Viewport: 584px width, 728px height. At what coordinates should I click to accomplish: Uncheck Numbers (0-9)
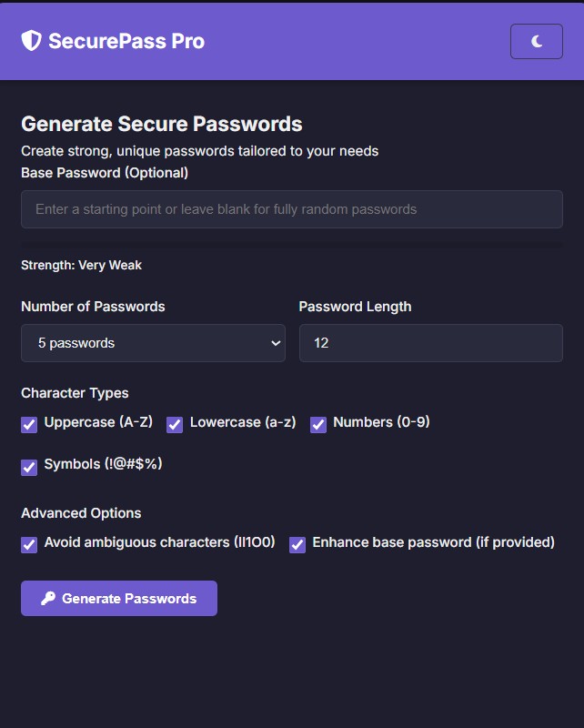[x=318, y=424]
